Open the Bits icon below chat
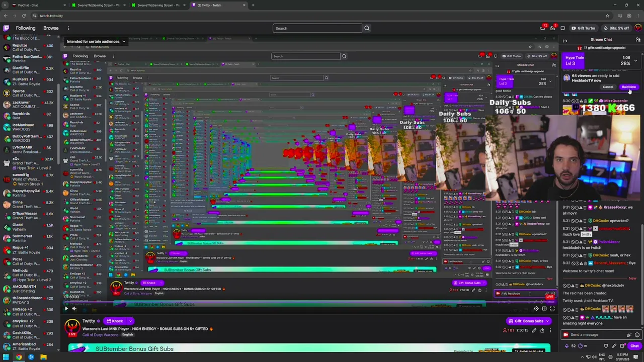This screenshot has height=362, width=644. pos(567,346)
